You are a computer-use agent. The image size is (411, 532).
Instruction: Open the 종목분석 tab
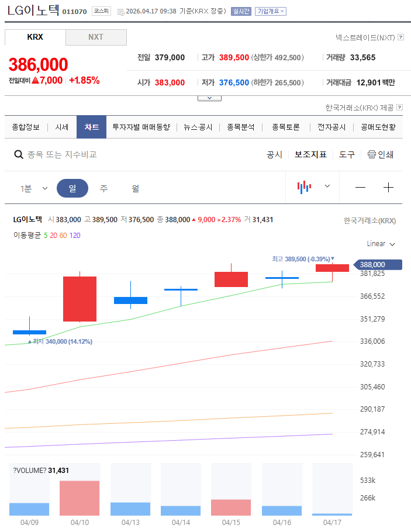point(241,127)
